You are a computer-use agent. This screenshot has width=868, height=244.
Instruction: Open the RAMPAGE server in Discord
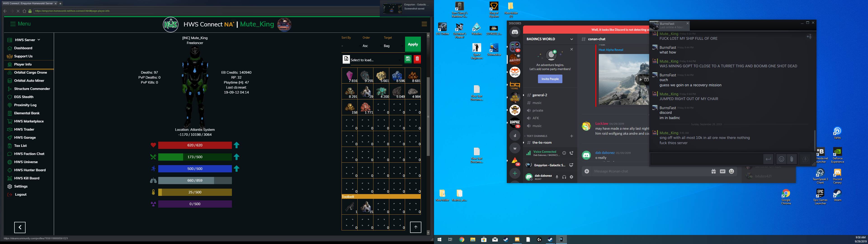click(x=515, y=123)
